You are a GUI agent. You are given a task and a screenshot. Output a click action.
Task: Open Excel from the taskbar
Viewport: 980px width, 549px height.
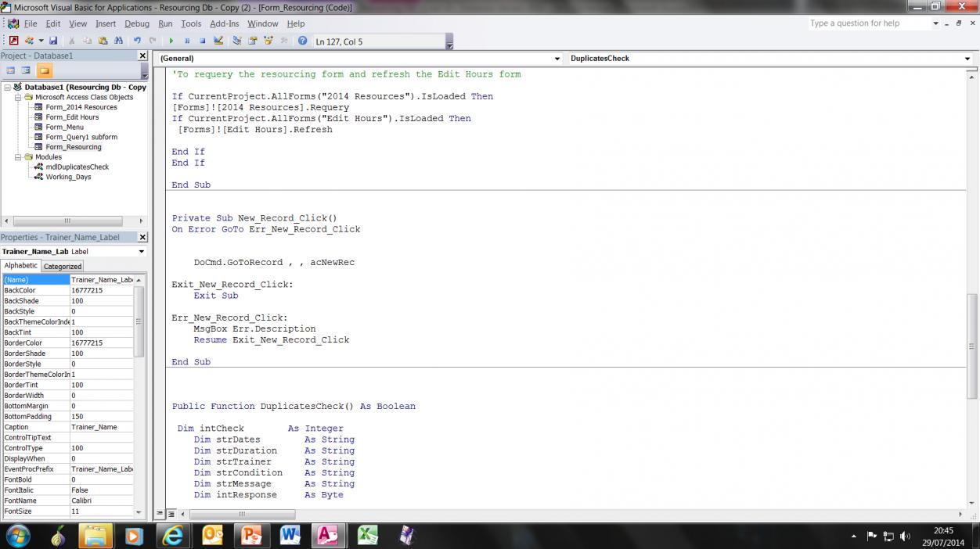367,536
